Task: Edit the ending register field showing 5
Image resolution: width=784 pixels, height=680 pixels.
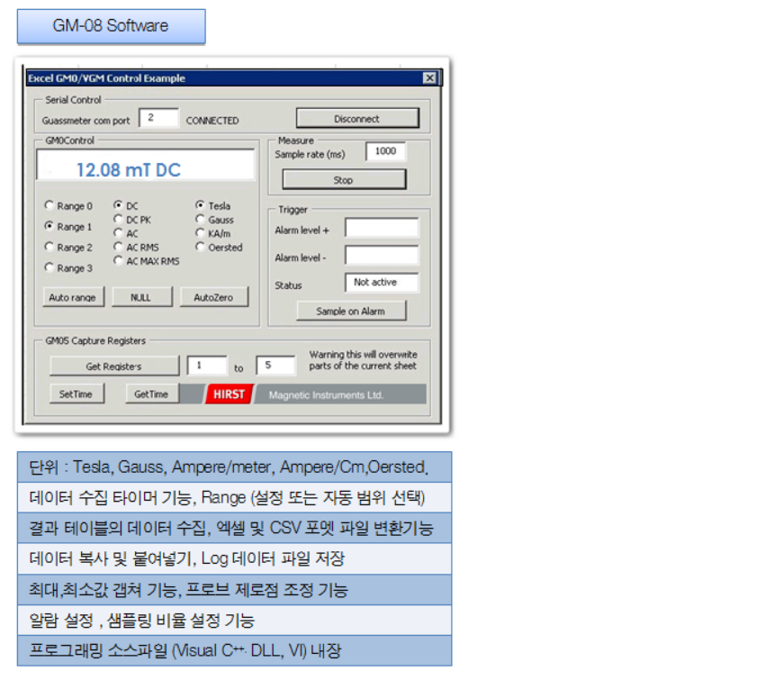Action: [x=275, y=366]
